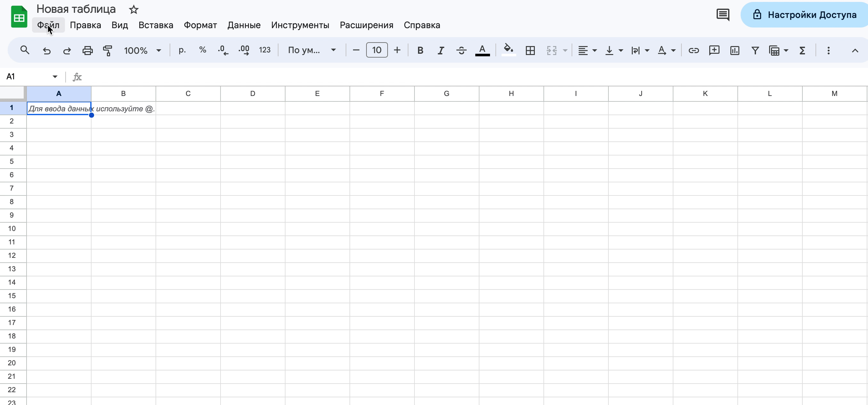Open the comment history icon
The height and width of the screenshot is (405, 868).
723,15
